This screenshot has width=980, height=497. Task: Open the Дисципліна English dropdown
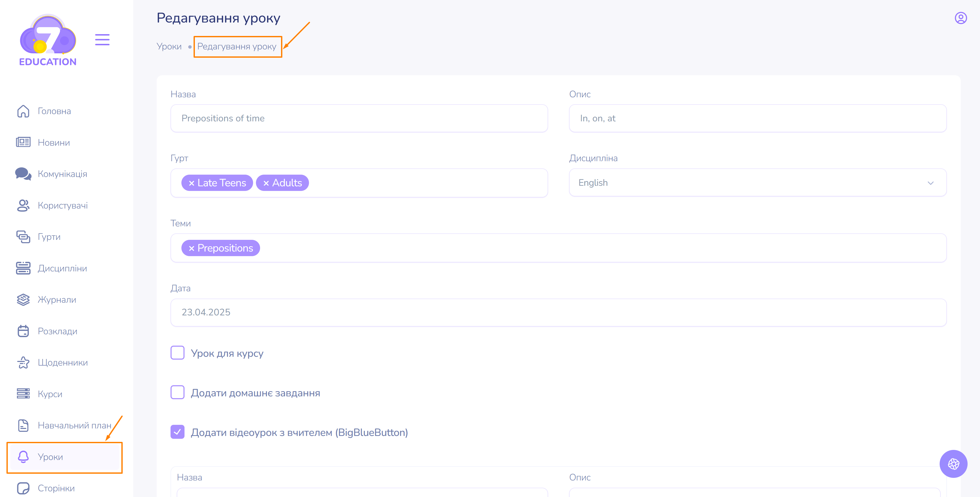(x=757, y=182)
